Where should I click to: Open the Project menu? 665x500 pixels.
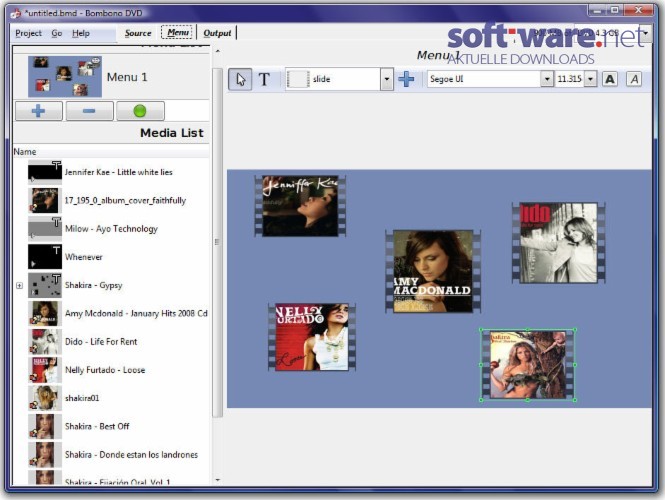tap(28, 33)
